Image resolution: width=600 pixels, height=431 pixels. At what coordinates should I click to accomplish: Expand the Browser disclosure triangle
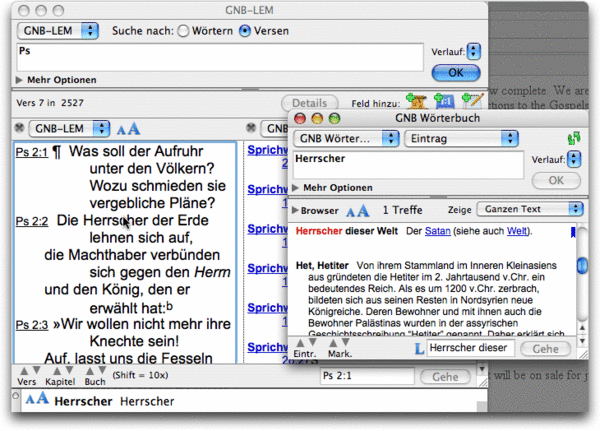tap(295, 210)
